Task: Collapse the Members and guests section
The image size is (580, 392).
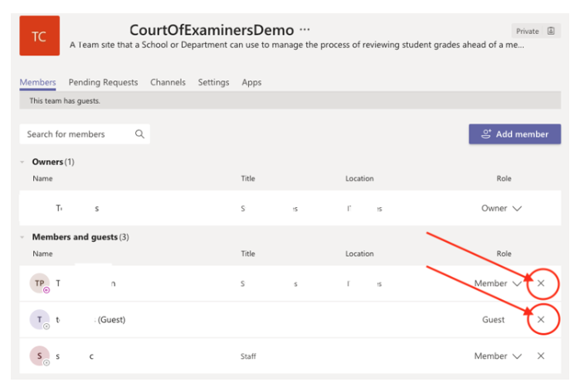Action: [23, 238]
